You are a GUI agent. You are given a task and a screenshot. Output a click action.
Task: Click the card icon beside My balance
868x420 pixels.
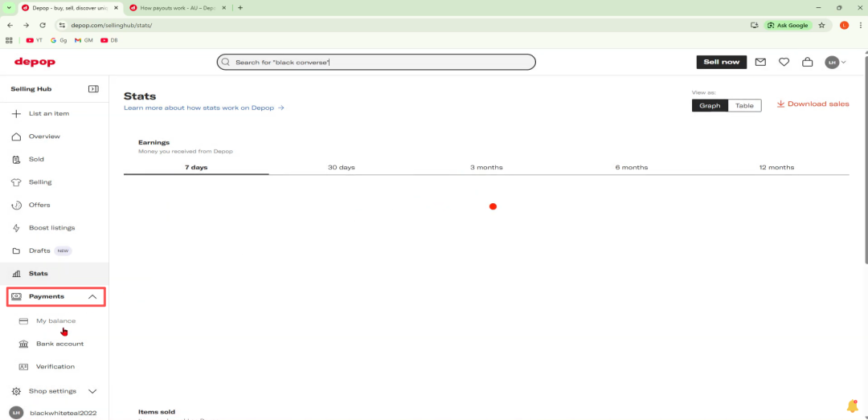pyautogui.click(x=24, y=321)
